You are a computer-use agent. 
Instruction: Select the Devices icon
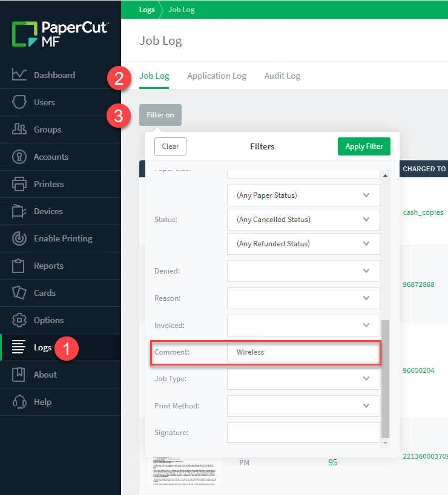click(19, 211)
